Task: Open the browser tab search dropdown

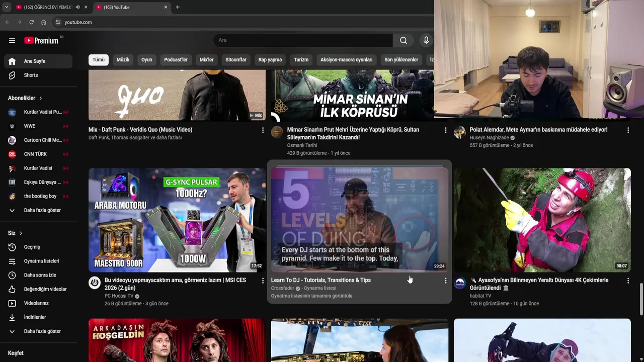Action: [x=7, y=7]
